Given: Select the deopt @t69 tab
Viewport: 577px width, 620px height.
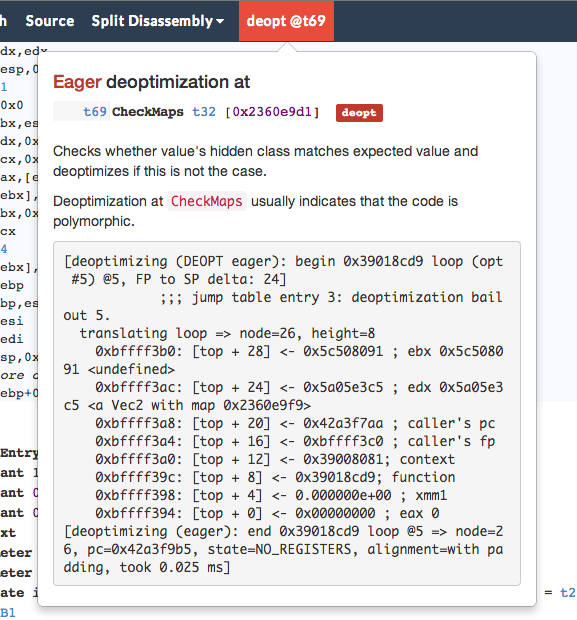Looking at the screenshot, I should pos(286,21).
